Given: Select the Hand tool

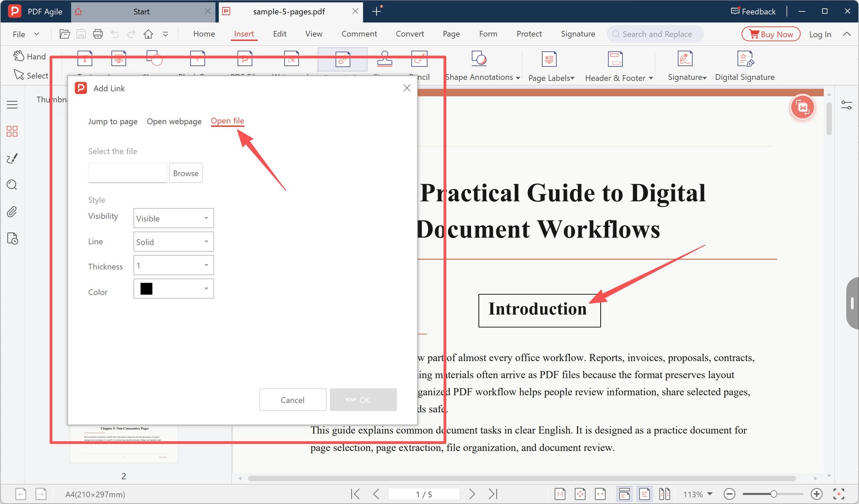Looking at the screenshot, I should tap(29, 56).
